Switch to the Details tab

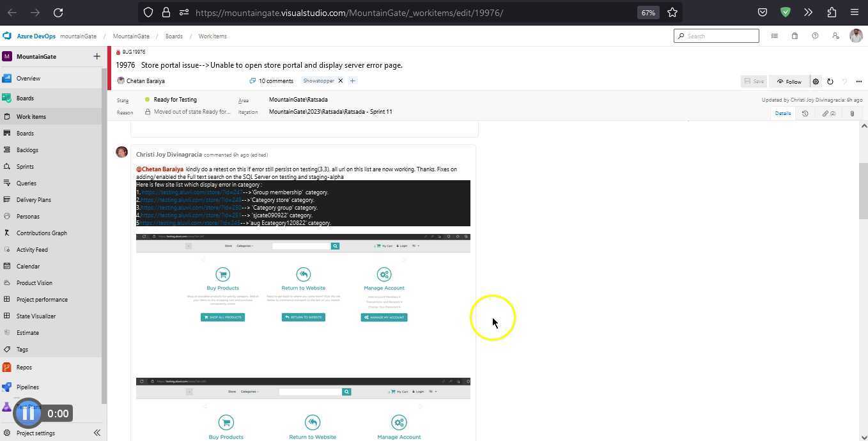pos(782,113)
